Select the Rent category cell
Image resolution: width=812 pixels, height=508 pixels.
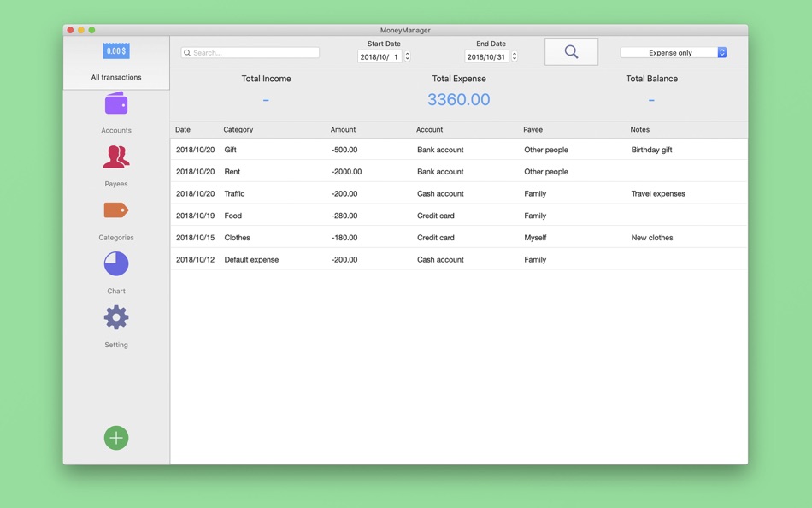point(232,172)
